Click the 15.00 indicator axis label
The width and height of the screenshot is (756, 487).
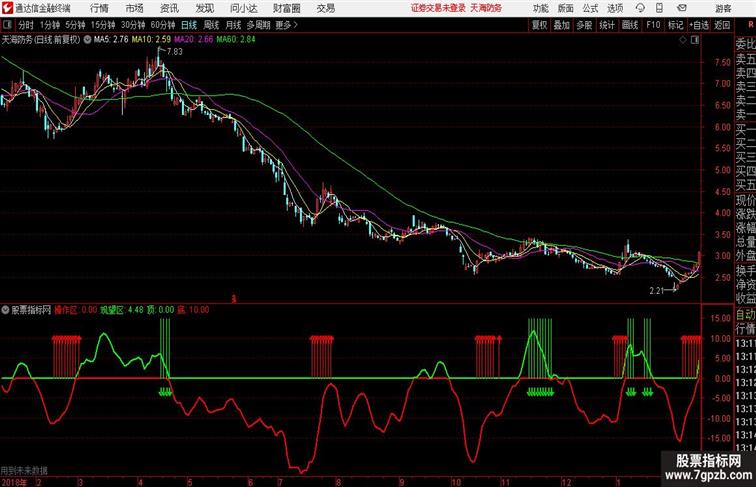tap(721, 318)
